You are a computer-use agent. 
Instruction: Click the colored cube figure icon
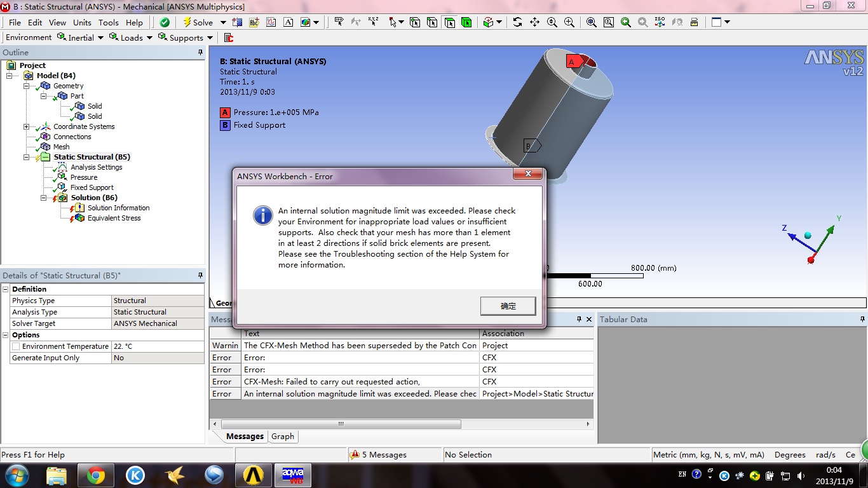306,22
